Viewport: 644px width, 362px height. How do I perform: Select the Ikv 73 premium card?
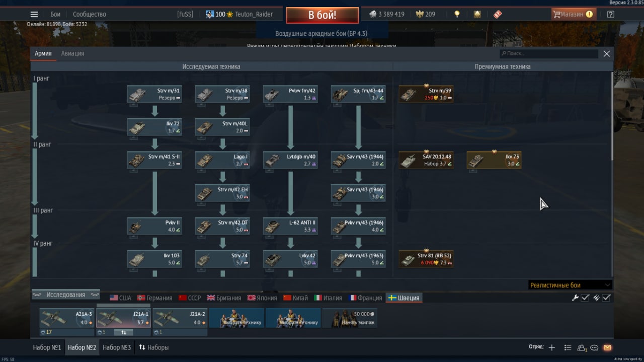(494, 160)
